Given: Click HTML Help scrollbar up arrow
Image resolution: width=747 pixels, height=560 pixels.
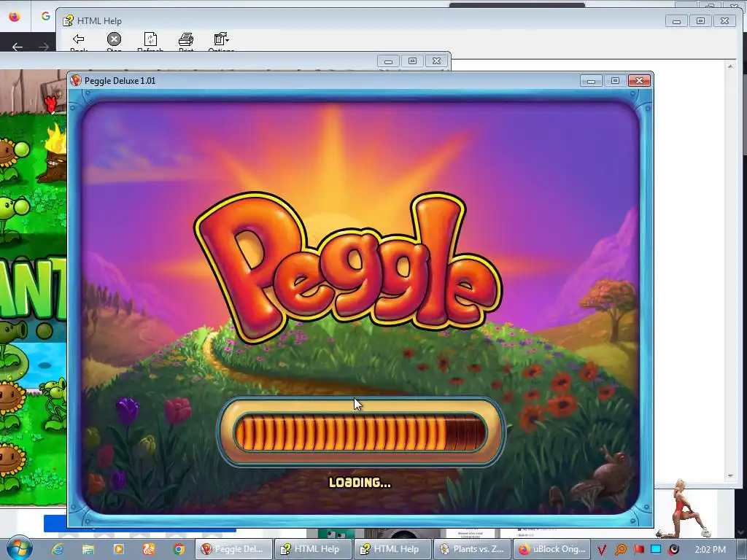Looking at the screenshot, I should point(730,66).
